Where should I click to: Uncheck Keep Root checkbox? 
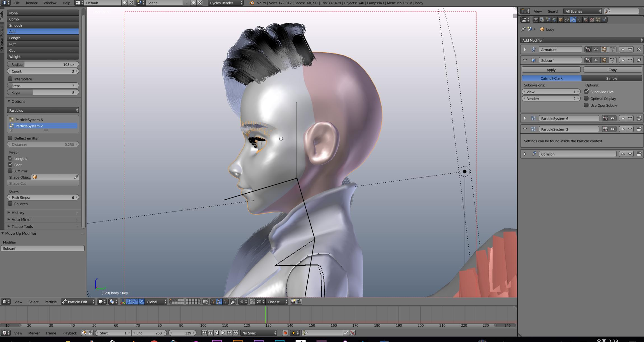(x=10, y=164)
